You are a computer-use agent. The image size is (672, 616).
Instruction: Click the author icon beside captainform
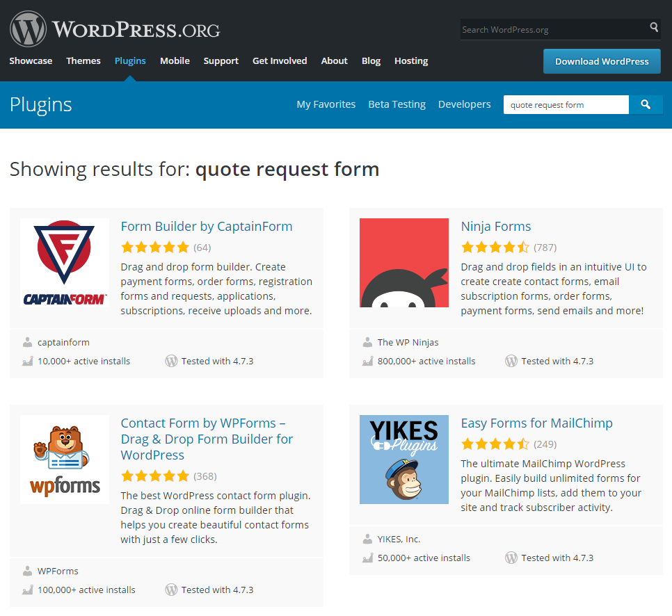click(x=27, y=342)
